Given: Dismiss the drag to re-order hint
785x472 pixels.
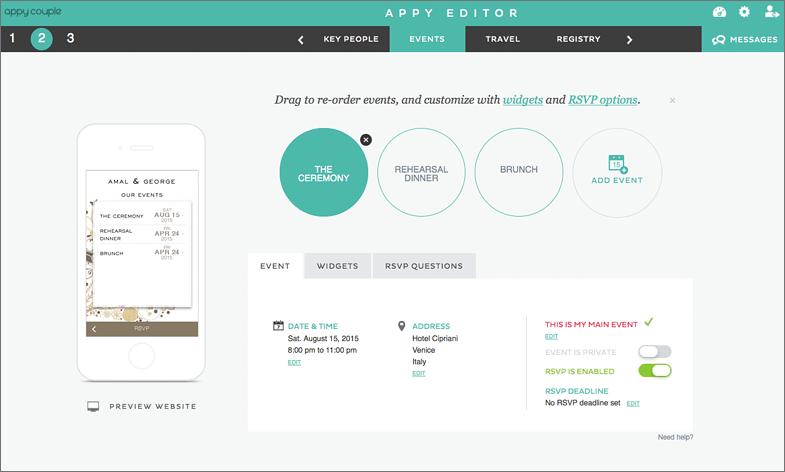Looking at the screenshot, I should [672, 100].
